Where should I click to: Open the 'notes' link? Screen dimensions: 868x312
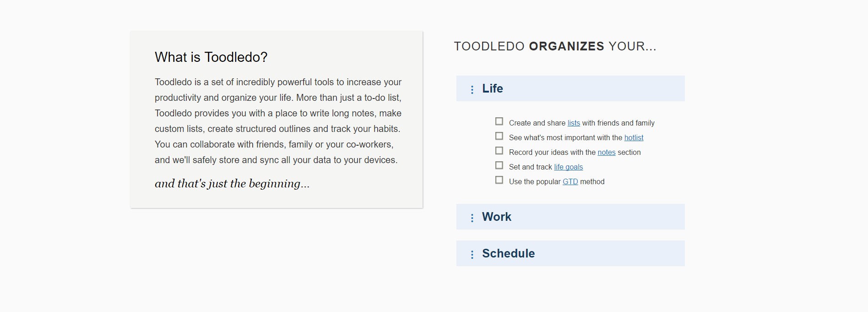[x=606, y=153]
